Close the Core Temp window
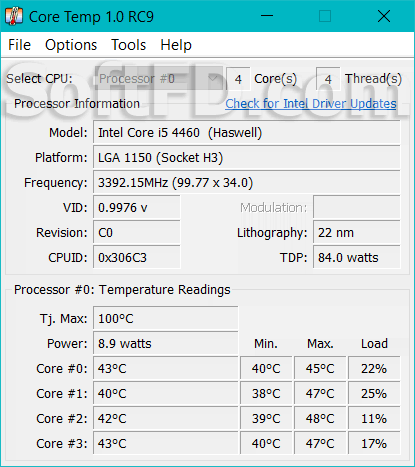Screen dimensions: 415x467 point(384,16)
